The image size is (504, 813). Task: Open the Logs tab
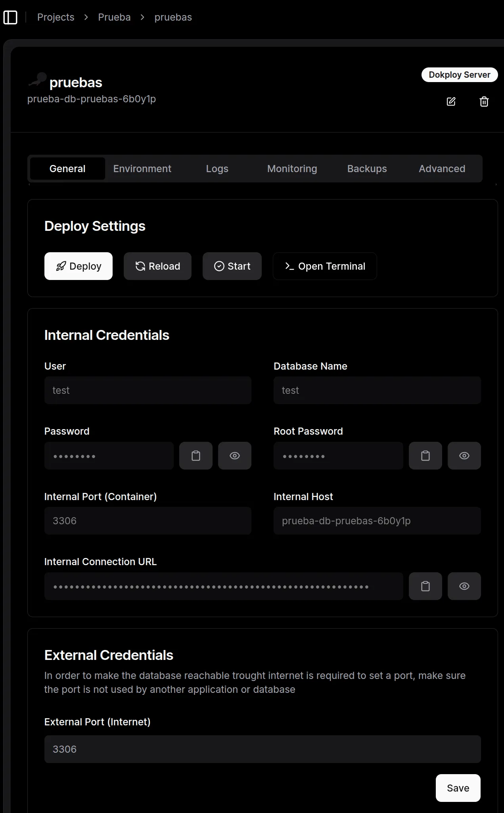pos(217,169)
